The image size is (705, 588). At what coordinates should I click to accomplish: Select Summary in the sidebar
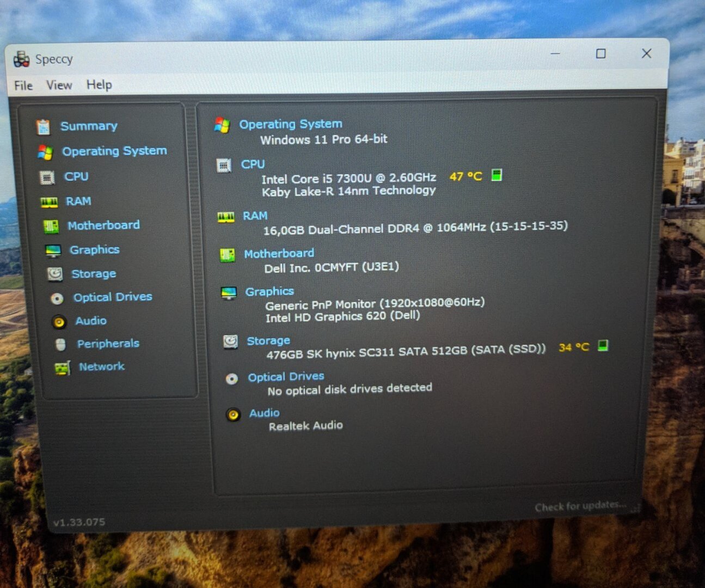click(x=89, y=126)
